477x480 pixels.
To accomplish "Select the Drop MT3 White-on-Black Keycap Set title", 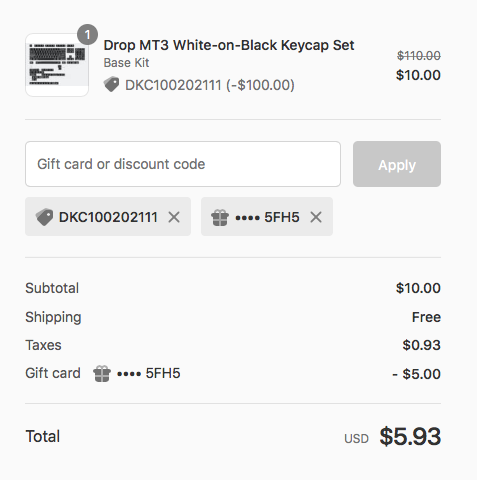I will click(229, 45).
